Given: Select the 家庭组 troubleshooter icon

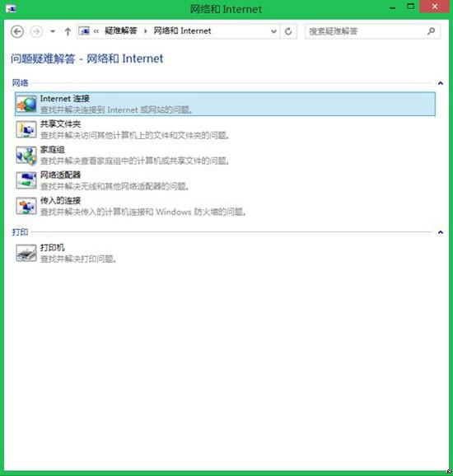Looking at the screenshot, I should [26, 155].
